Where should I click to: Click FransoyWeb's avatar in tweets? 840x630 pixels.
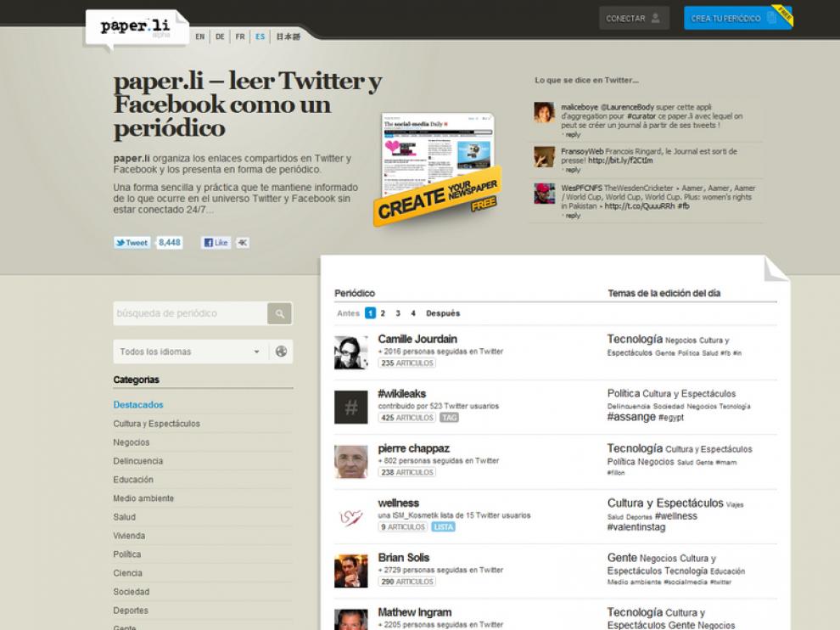(x=544, y=156)
